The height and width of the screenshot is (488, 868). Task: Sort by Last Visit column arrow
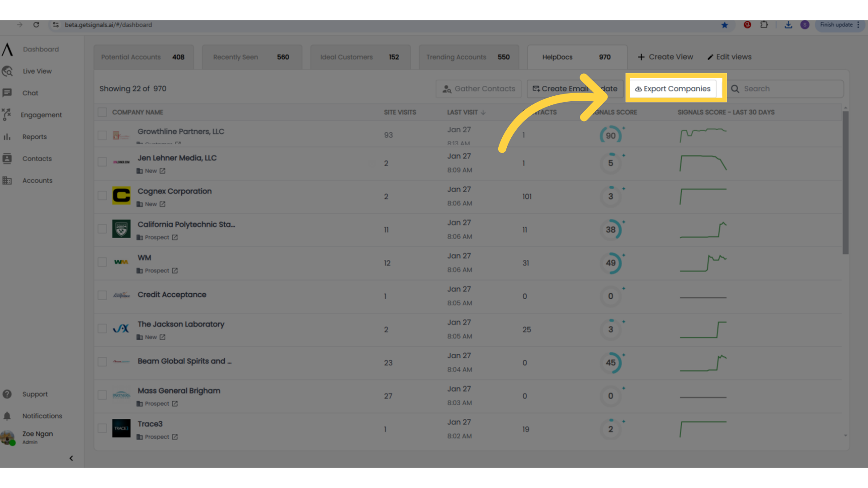[x=483, y=113]
